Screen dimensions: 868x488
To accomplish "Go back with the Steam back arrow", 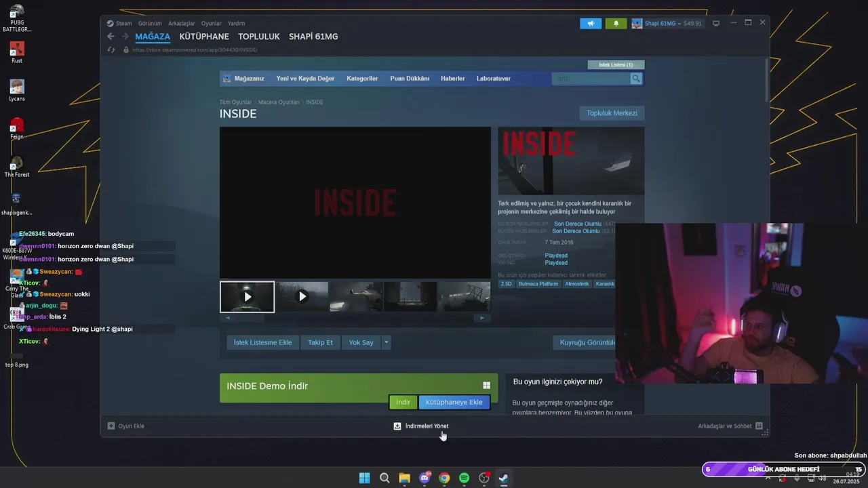I will click(x=111, y=37).
